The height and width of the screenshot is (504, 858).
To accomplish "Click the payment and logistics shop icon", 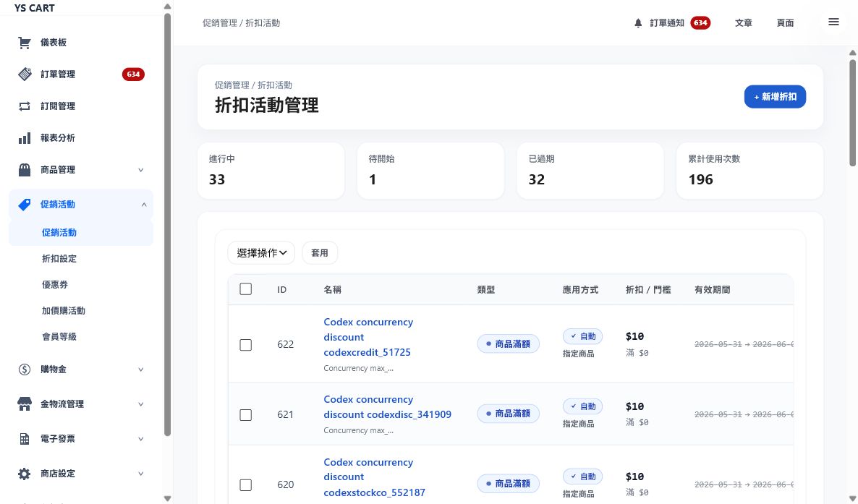I will [x=25, y=404].
